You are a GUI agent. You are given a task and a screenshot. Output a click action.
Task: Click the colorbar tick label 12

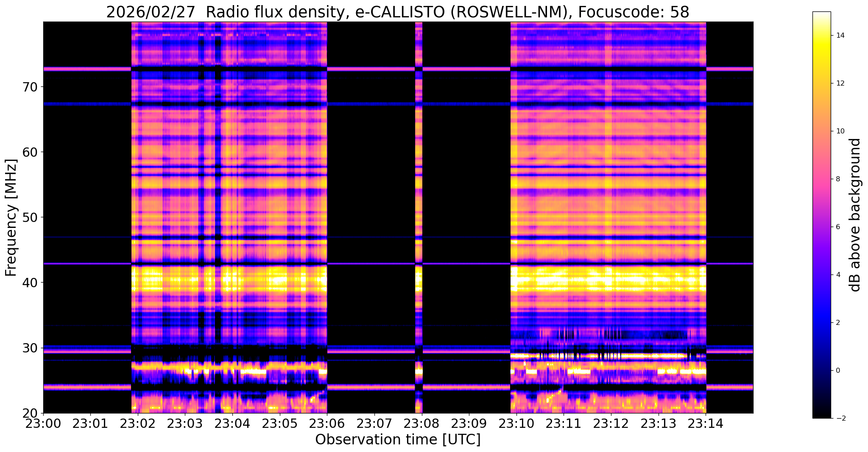(x=840, y=83)
